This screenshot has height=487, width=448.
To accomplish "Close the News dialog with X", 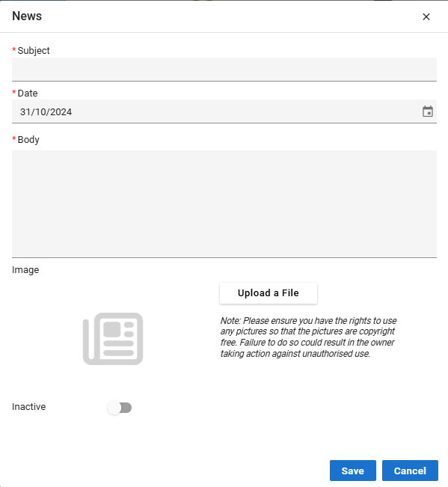I will [x=426, y=16].
